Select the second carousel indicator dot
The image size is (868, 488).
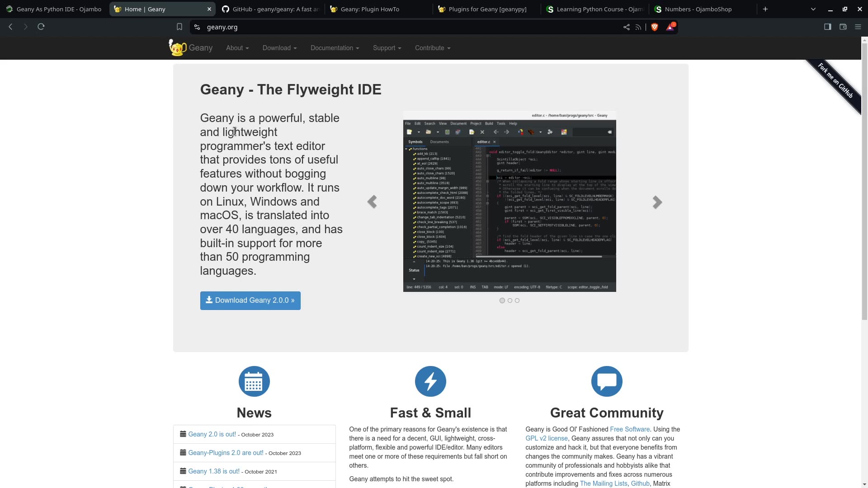pyautogui.click(x=509, y=300)
